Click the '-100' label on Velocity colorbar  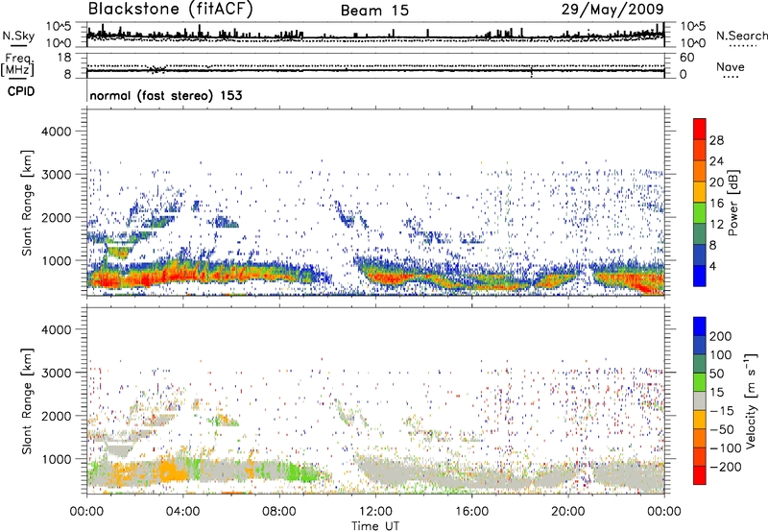[x=725, y=448]
